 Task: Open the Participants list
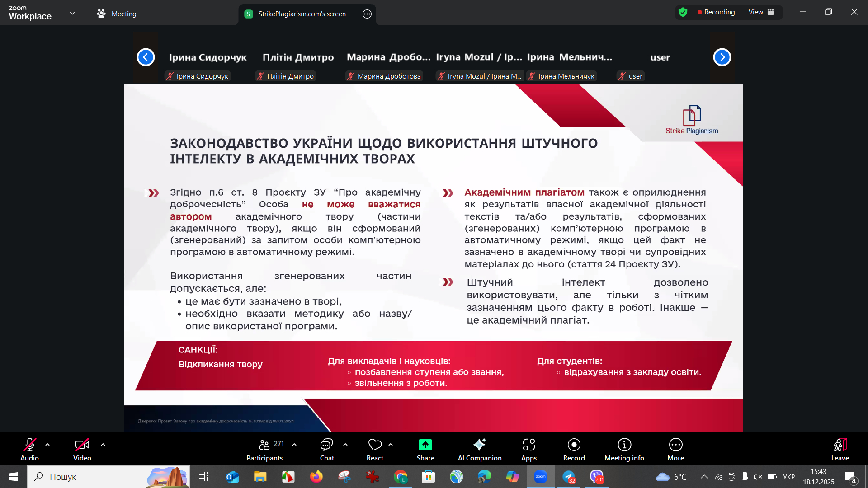click(264, 445)
